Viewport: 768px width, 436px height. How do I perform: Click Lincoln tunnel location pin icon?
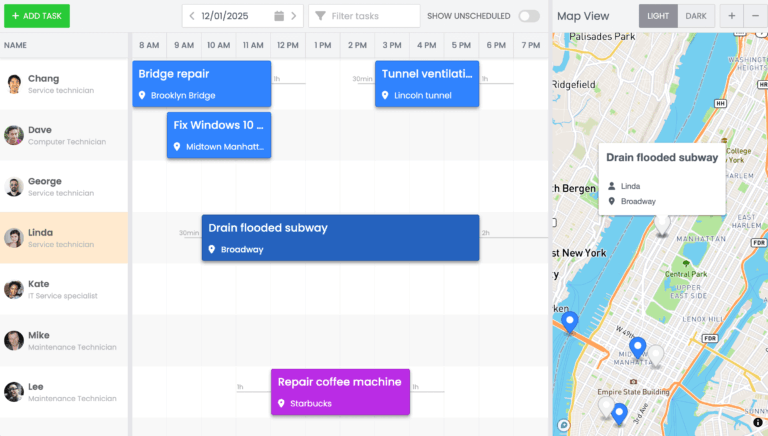(385, 95)
